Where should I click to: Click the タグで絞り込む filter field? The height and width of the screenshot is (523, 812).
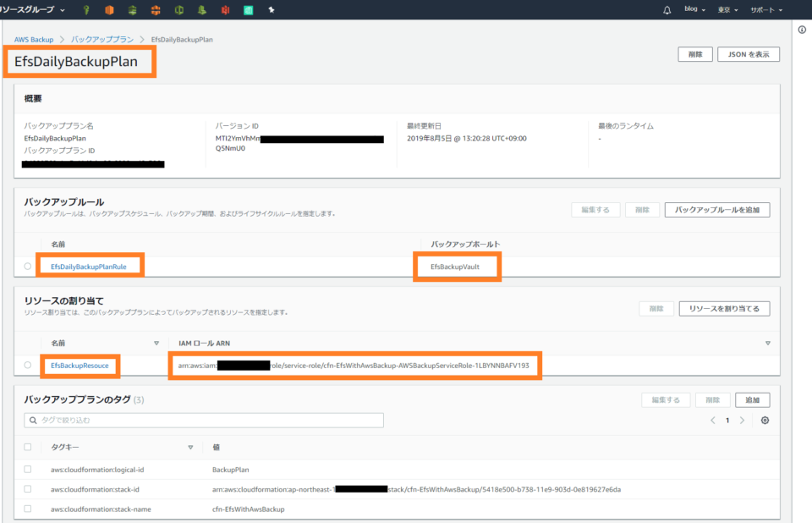203,420
